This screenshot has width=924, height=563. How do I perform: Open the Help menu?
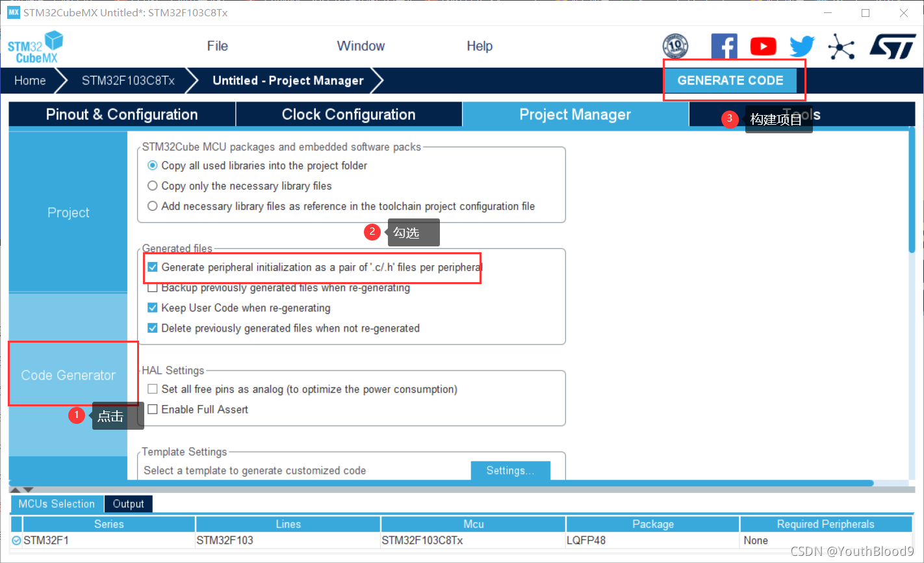[480, 46]
